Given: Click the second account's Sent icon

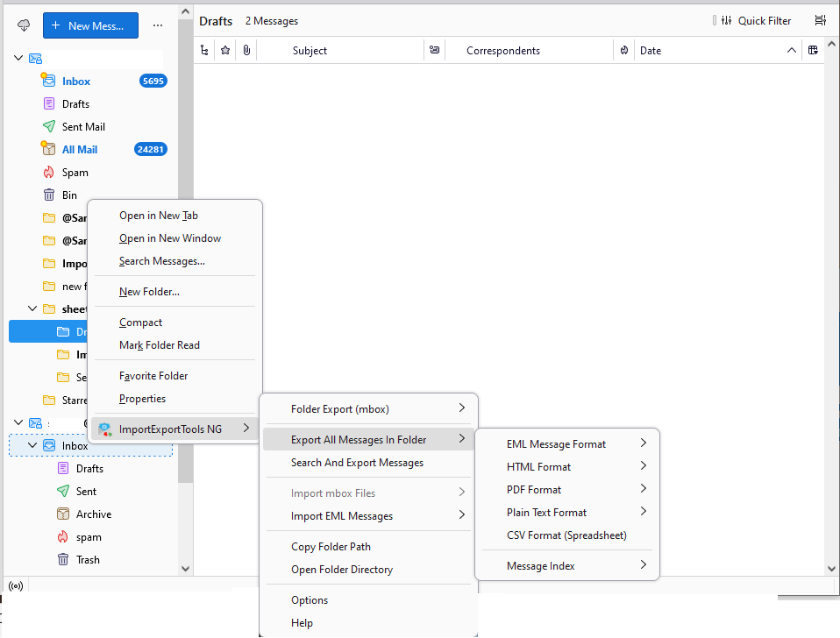Looking at the screenshot, I should pyautogui.click(x=62, y=492).
